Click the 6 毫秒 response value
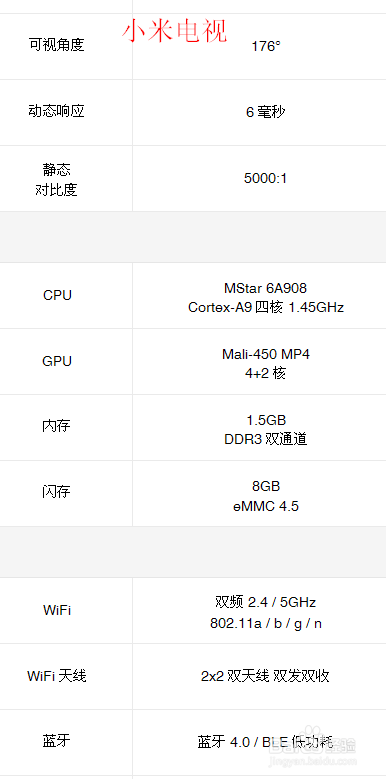The image size is (386, 779). 266,112
